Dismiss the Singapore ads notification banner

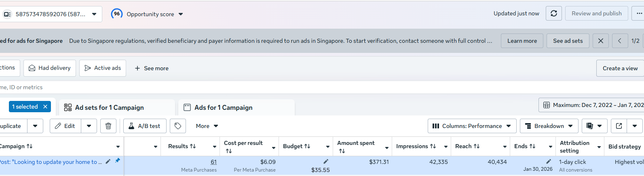click(600, 41)
